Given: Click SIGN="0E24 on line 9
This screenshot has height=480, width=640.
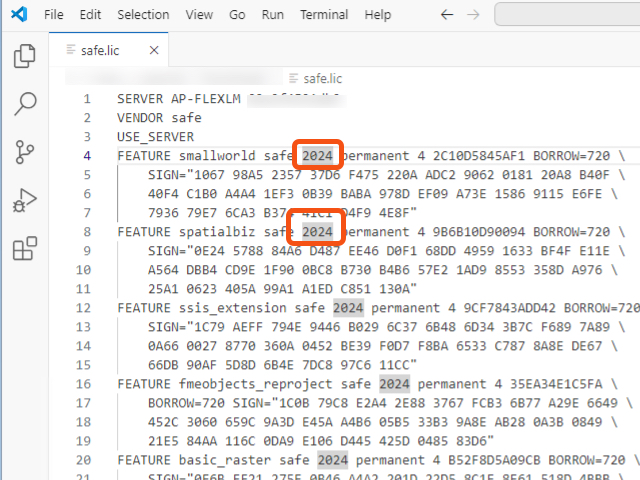Looking at the screenshot, I should coord(186,251).
